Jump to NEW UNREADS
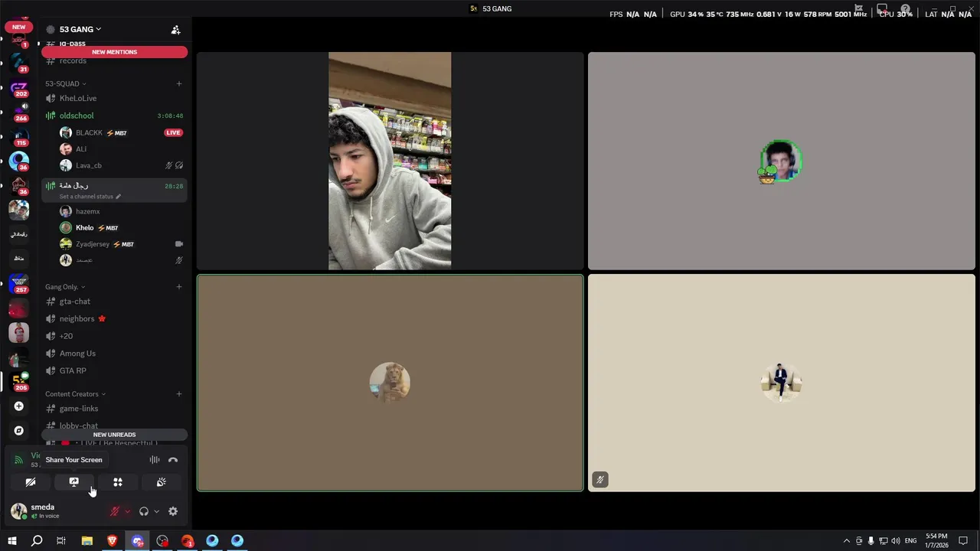Viewport: 980px width, 551px height. (115, 435)
